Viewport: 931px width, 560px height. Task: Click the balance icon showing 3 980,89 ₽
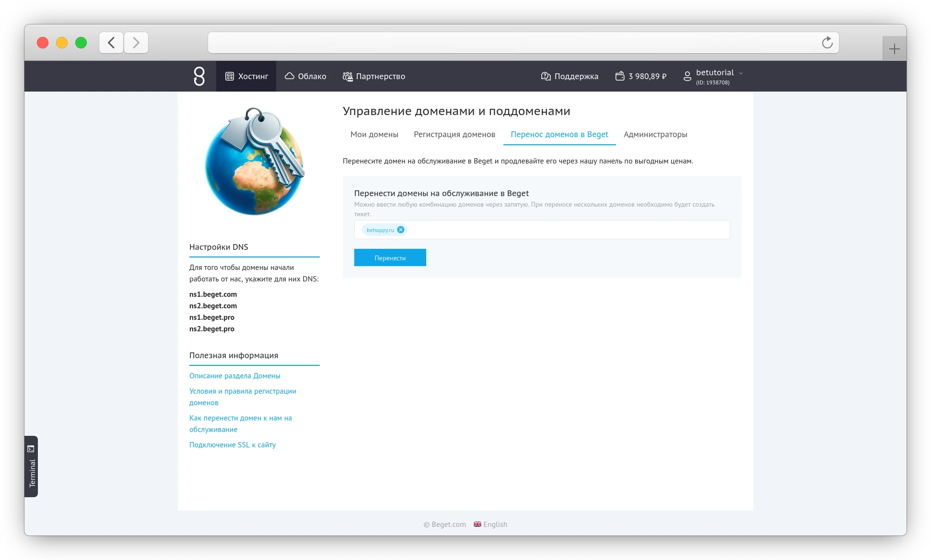619,76
